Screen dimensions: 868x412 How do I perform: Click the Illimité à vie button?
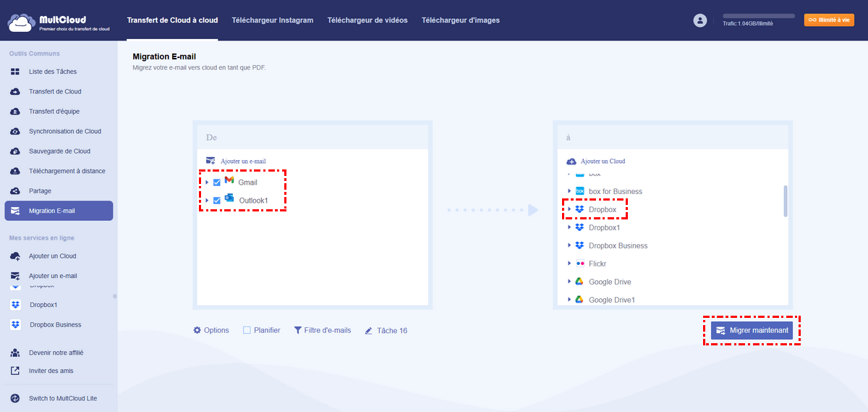pos(829,20)
